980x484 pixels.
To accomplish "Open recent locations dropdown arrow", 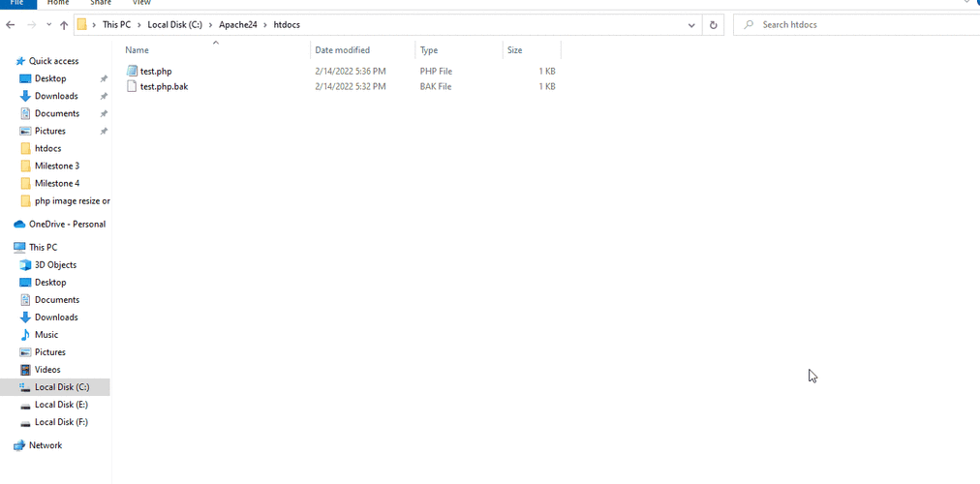I will (49, 25).
